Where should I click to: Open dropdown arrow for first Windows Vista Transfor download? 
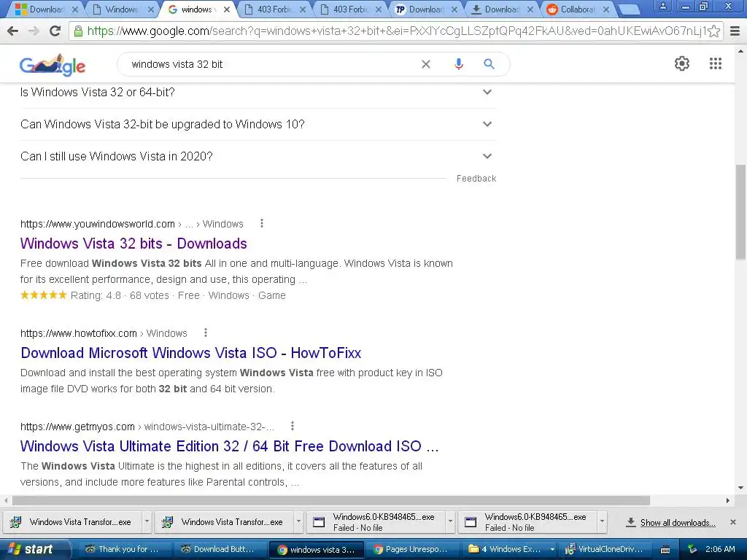click(x=147, y=521)
